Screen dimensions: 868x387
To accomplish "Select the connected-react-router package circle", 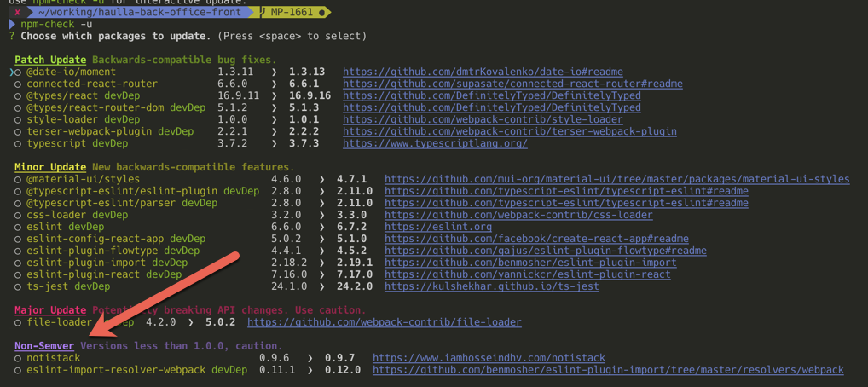I will tap(18, 84).
